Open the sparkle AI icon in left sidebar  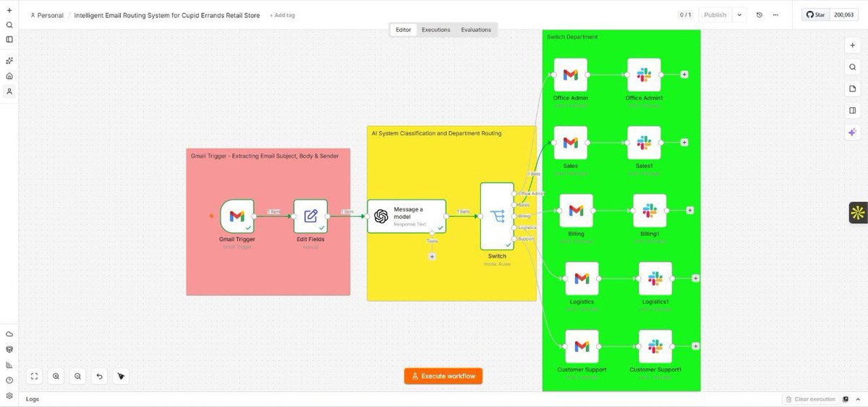(x=9, y=61)
